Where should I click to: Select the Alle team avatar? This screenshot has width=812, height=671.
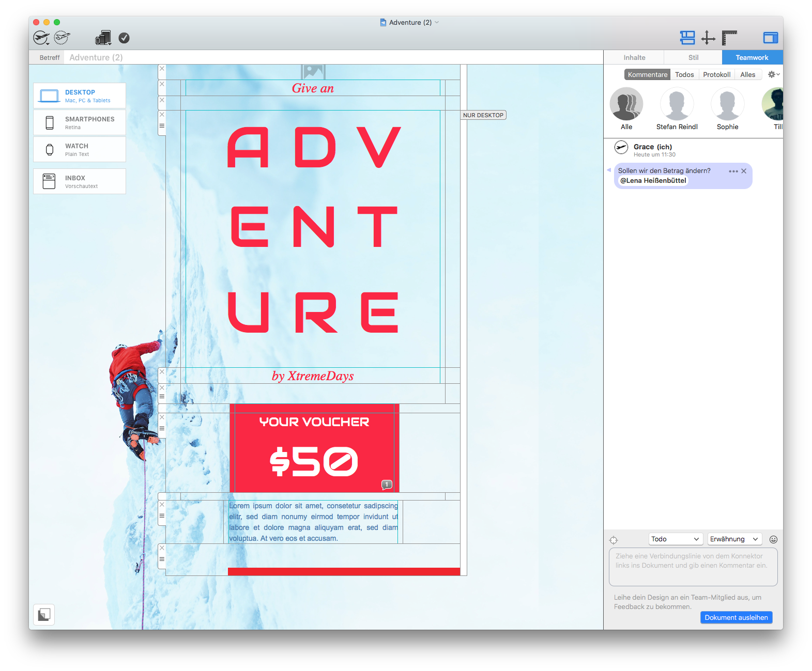(626, 104)
